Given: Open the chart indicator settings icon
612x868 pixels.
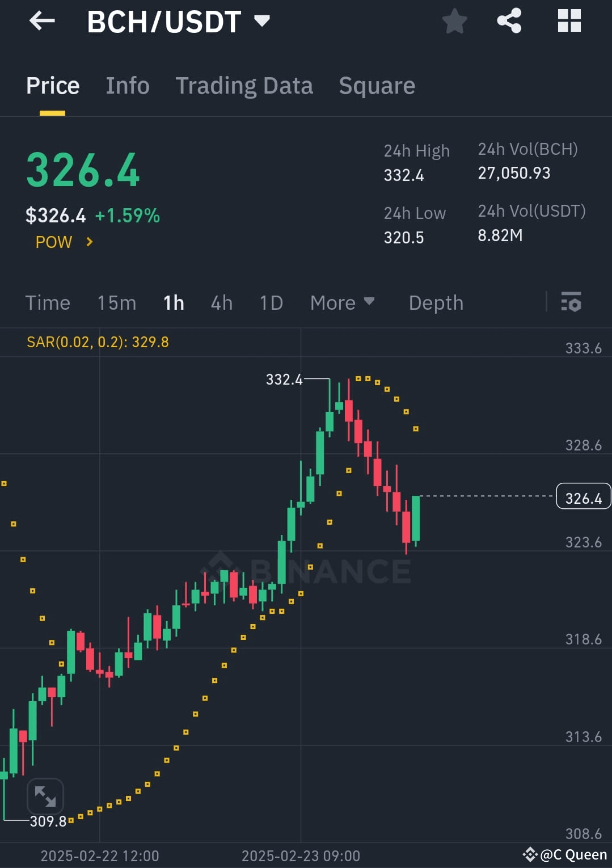Looking at the screenshot, I should pos(571,303).
